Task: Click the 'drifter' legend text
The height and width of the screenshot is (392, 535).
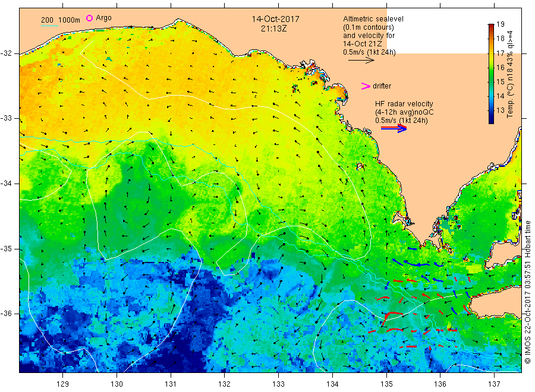Action: tap(382, 86)
